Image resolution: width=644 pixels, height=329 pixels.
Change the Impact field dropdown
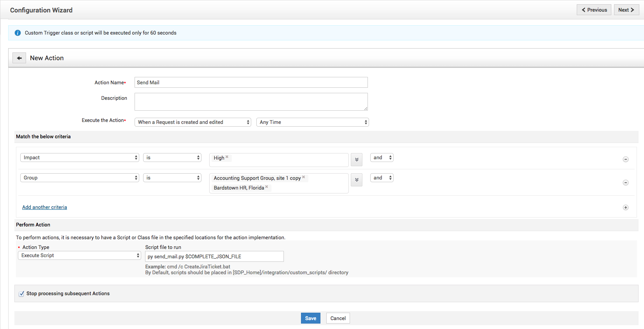click(79, 158)
